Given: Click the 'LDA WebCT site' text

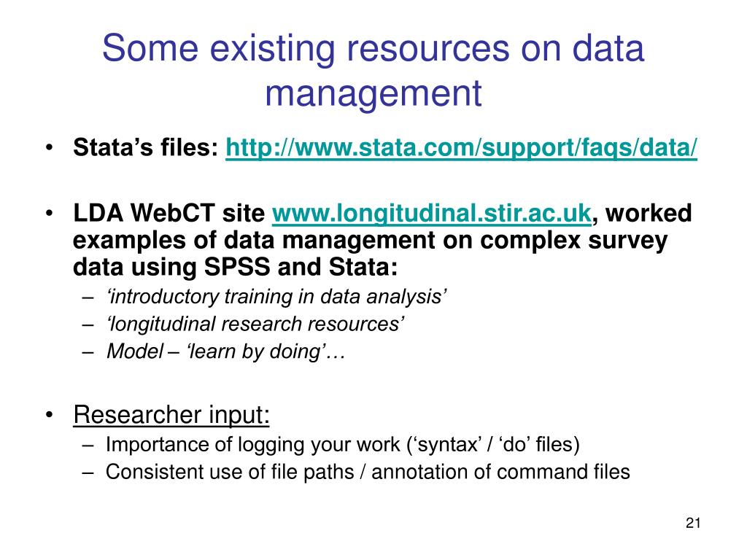Looking at the screenshot, I should (x=169, y=213).
